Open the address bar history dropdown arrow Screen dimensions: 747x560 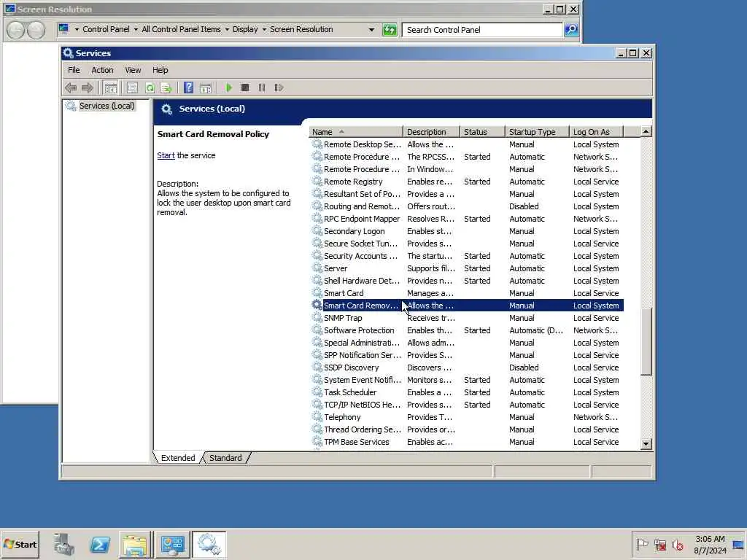click(x=371, y=29)
